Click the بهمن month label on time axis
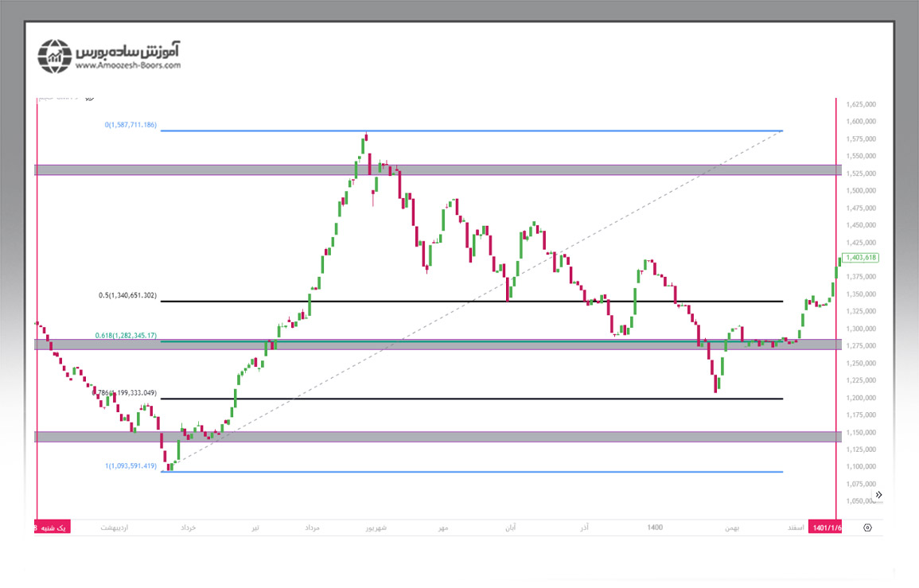Viewport: 919px width, 588px height. (x=731, y=528)
